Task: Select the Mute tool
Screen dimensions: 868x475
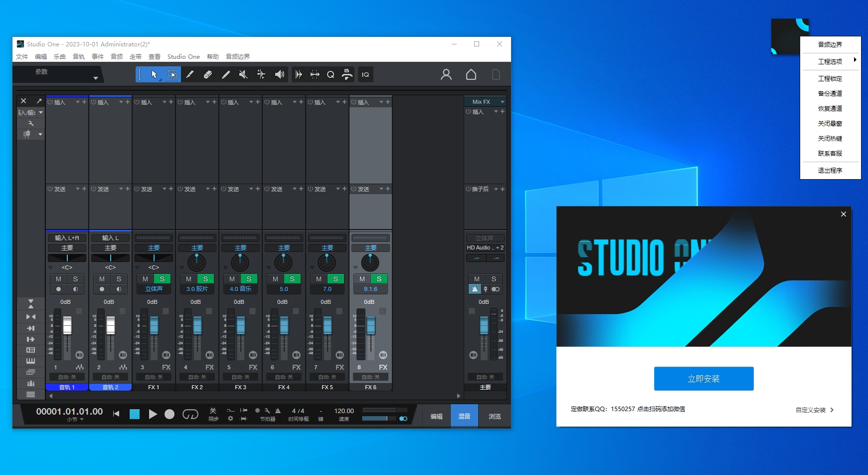Action: click(x=243, y=74)
